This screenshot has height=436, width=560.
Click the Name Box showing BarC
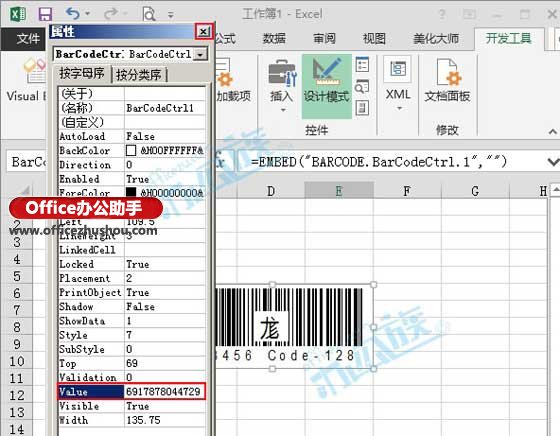(x=26, y=162)
